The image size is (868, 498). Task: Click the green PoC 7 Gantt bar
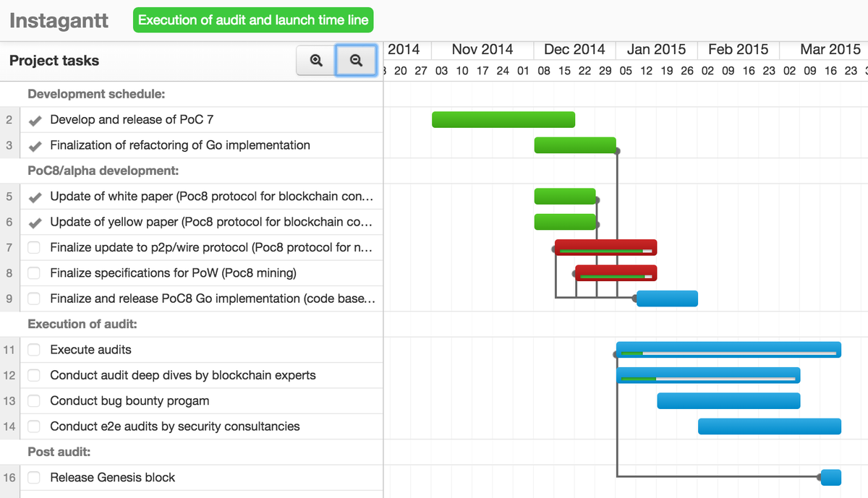tap(503, 120)
